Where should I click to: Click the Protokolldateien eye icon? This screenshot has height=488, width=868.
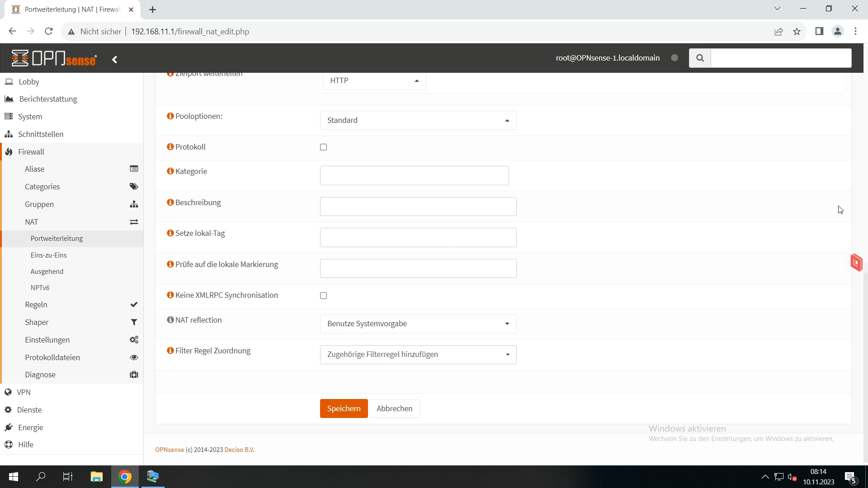pos(134,357)
